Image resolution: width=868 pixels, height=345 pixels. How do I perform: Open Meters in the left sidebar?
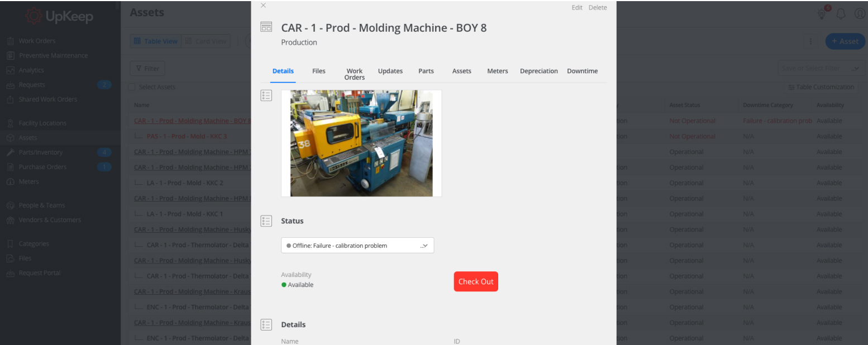pyautogui.click(x=29, y=181)
